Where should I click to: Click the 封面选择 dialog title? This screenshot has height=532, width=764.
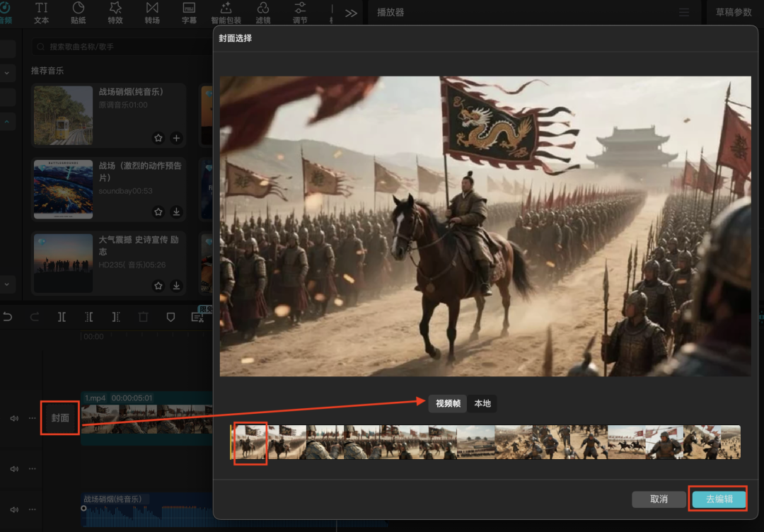(x=236, y=38)
